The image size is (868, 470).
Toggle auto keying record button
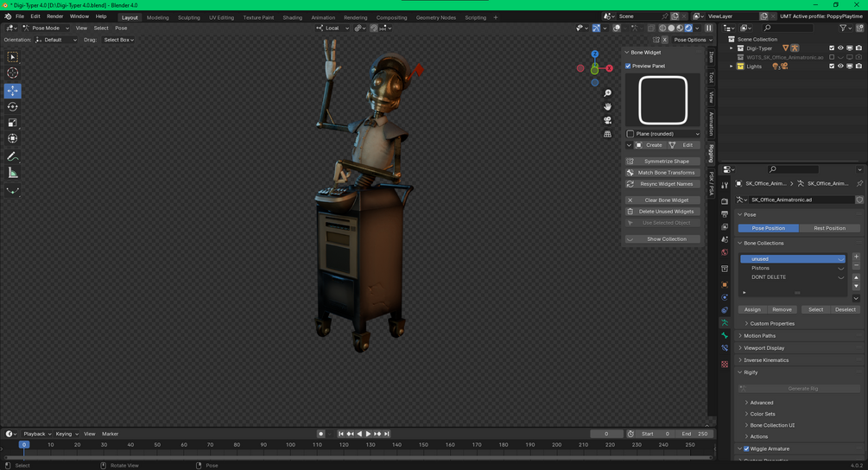(x=320, y=434)
